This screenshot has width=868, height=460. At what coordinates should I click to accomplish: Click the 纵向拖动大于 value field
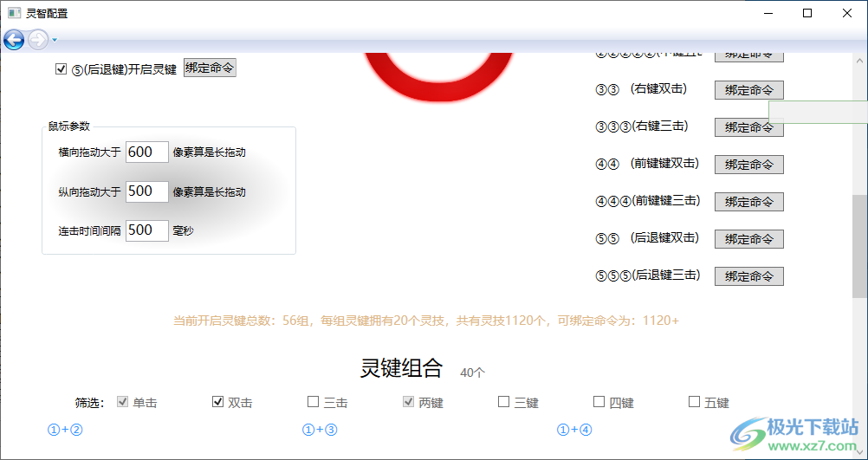tap(147, 191)
